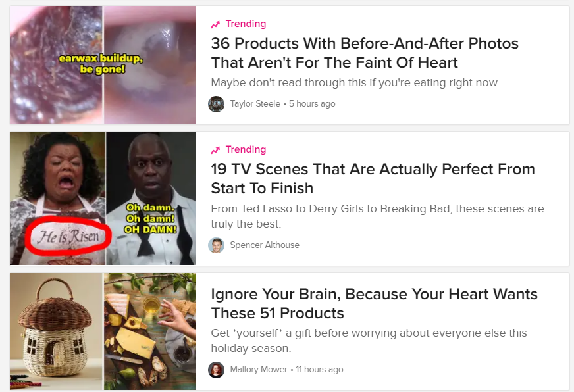574x392 pixels.
Task: Click the cheese board thumbnail image
Action: (x=149, y=331)
